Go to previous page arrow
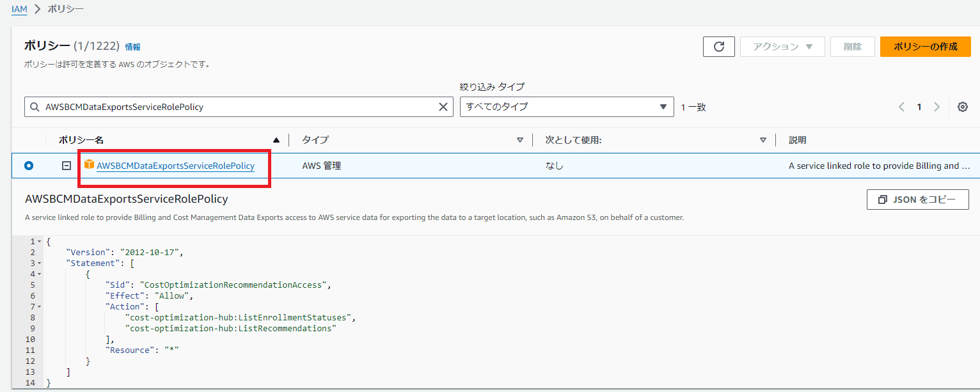Image resolution: width=980 pixels, height=392 pixels. pyautogui.click(x=901, y=107)
